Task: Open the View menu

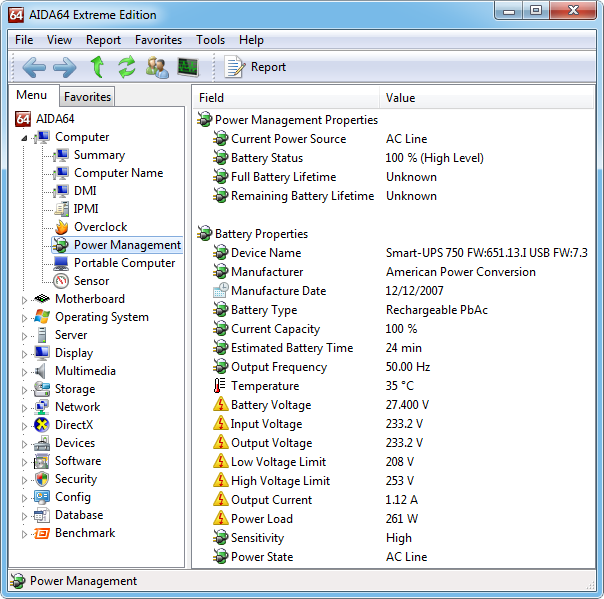Action: point(59,40)
